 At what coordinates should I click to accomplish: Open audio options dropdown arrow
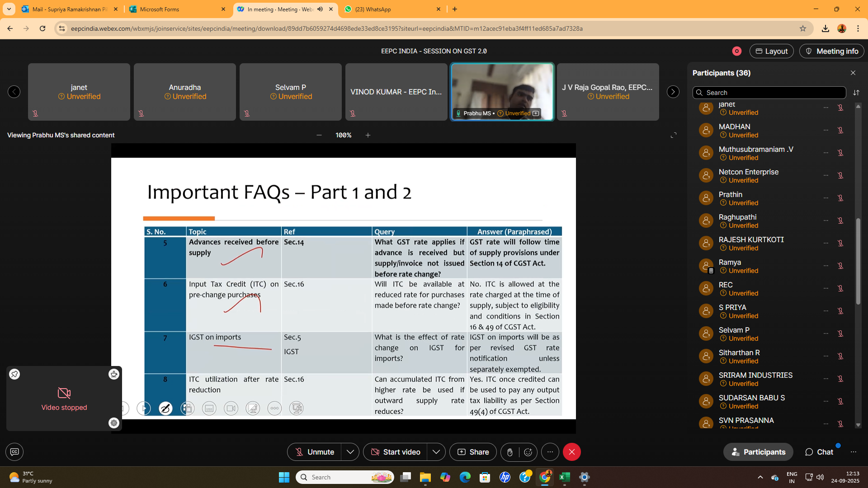pyautogui.click(x=350, y=452)
